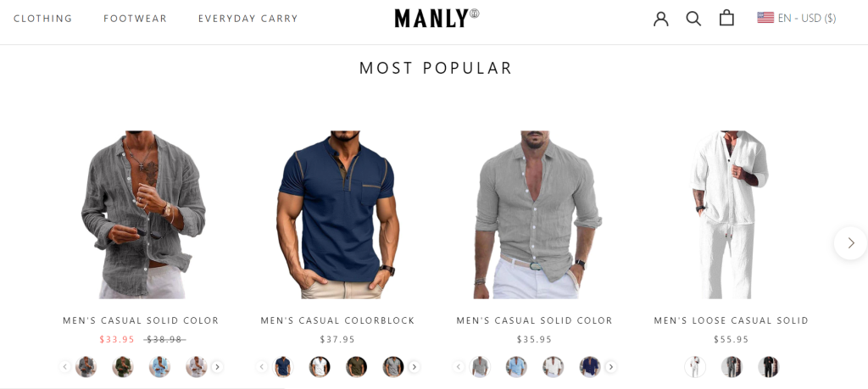Screen dimensions: 868x389
Task: Open the Clothing menu
Action: pyautogui.click(x=43, y=19)
